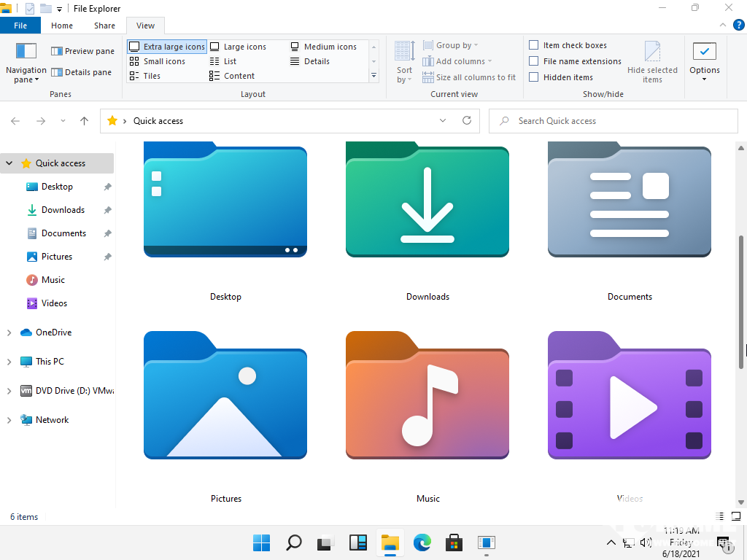Open the Windows Start menu
The height and width of the screenshot is (560, 747).
[262, 542]
